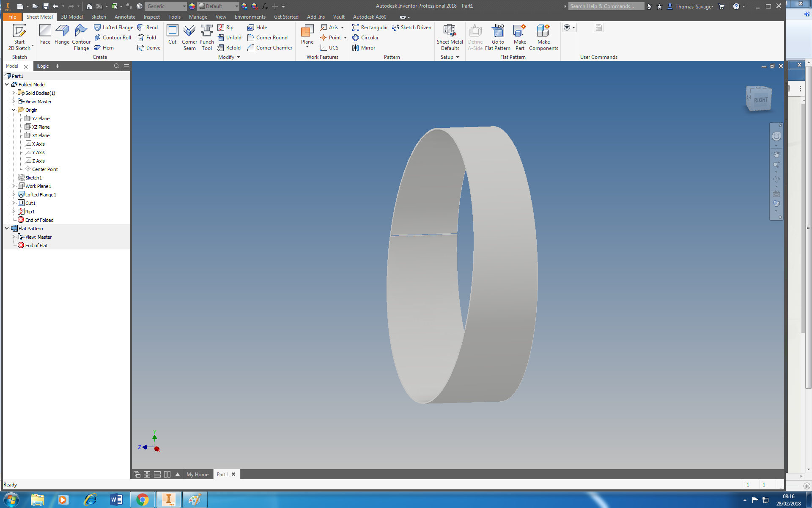Click the Search Help & Commands field
Image resolution: width=812 pixels, height=508 pixels.
[606, 6]
